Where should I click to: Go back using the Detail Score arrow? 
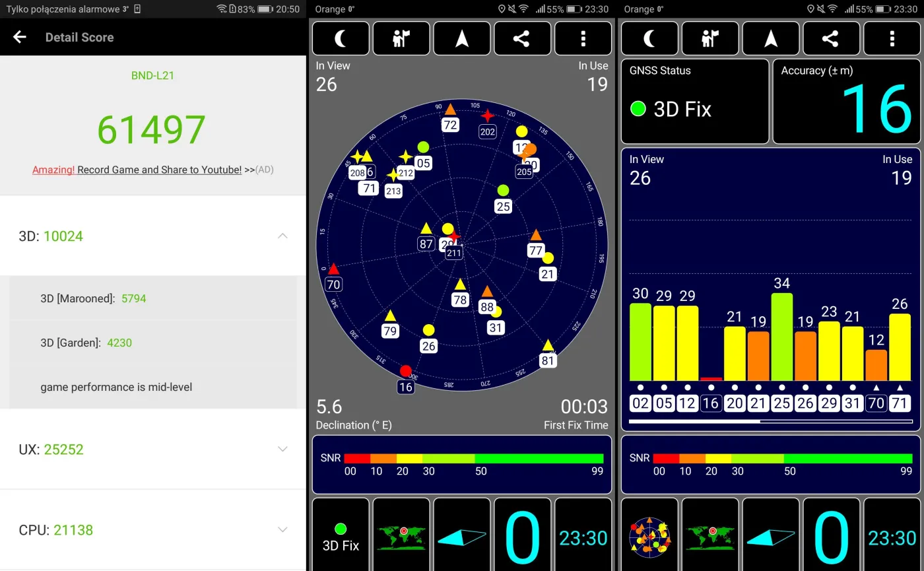[x=20, y=37]
